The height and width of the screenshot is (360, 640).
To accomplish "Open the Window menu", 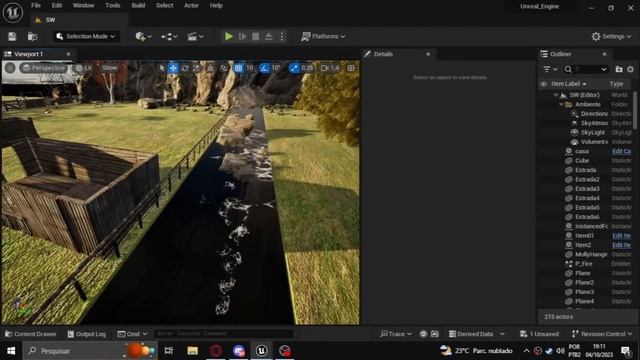I will 83,5.
